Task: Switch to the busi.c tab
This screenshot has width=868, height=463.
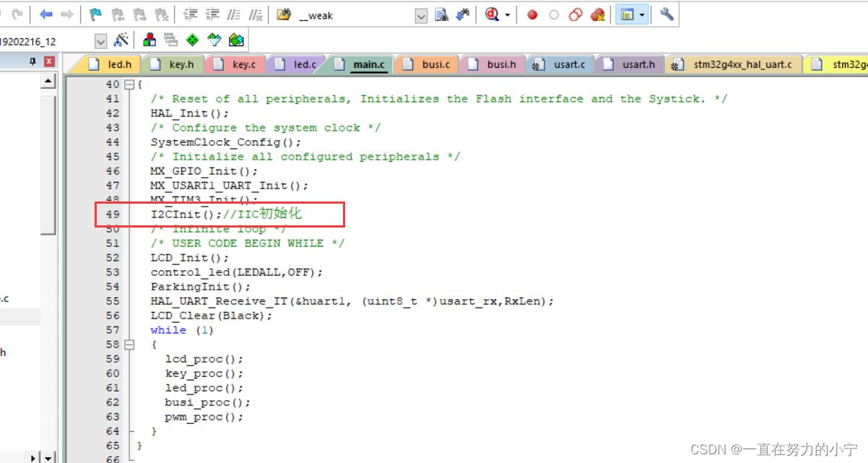Action: click(x=428, y=64)
